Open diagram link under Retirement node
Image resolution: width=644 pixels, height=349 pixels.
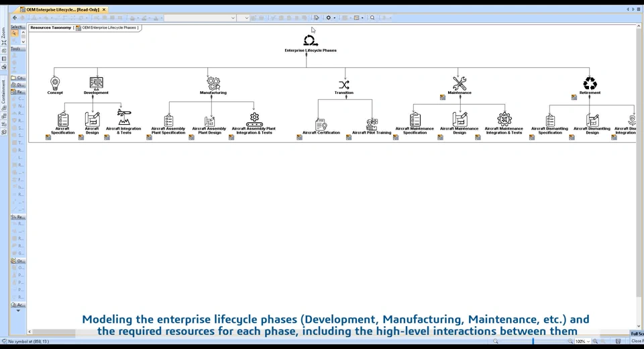coord(574,97)
